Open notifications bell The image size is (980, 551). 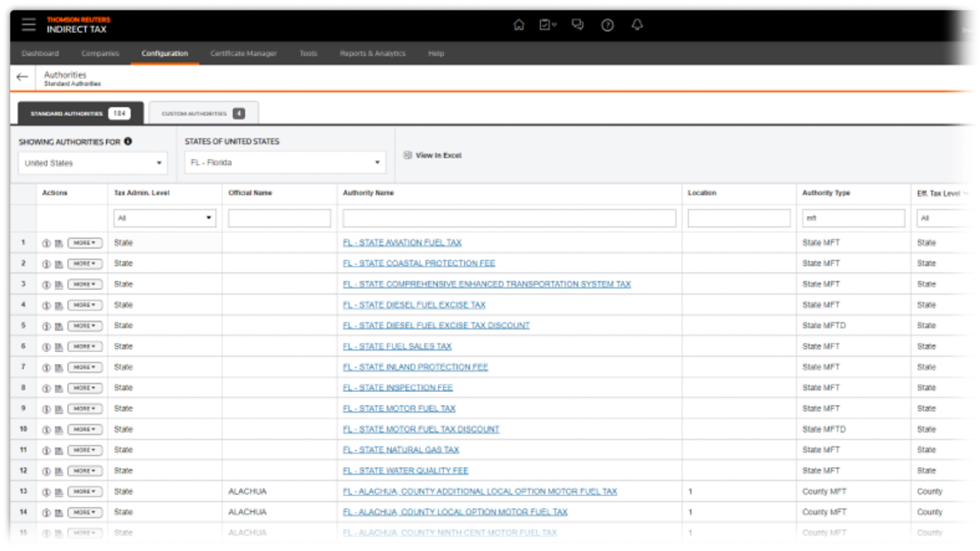[637, 25]
